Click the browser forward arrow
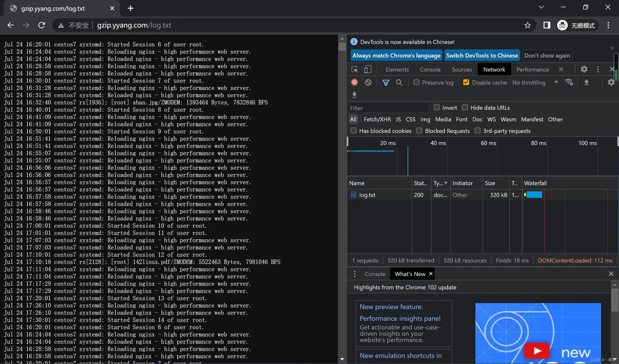 coord(26,25)
